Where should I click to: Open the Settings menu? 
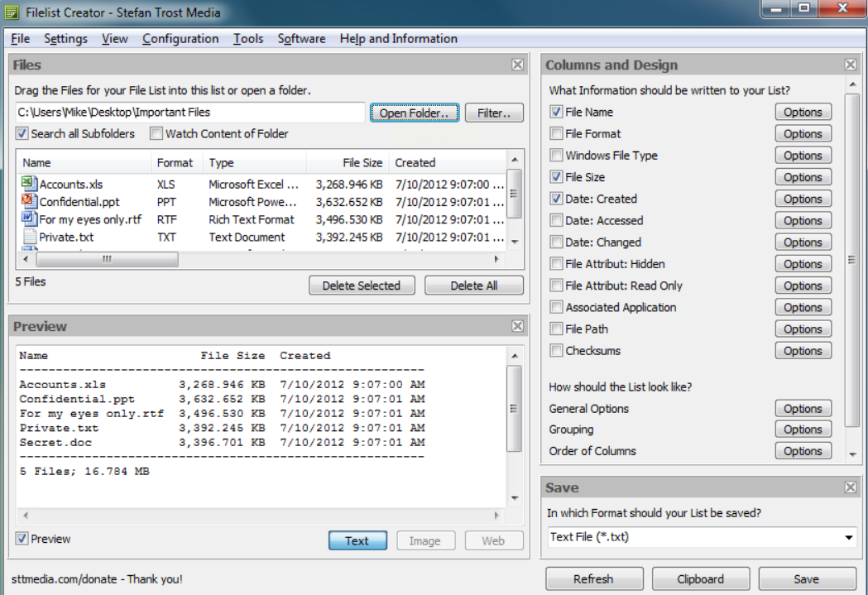[x=65, y=38]
